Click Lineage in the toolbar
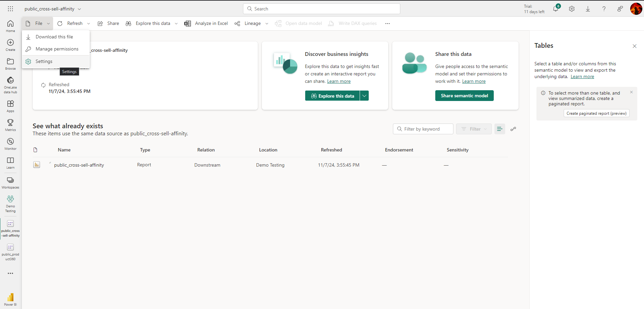Screen dimensions: 644x309 [x=248, y=24]
